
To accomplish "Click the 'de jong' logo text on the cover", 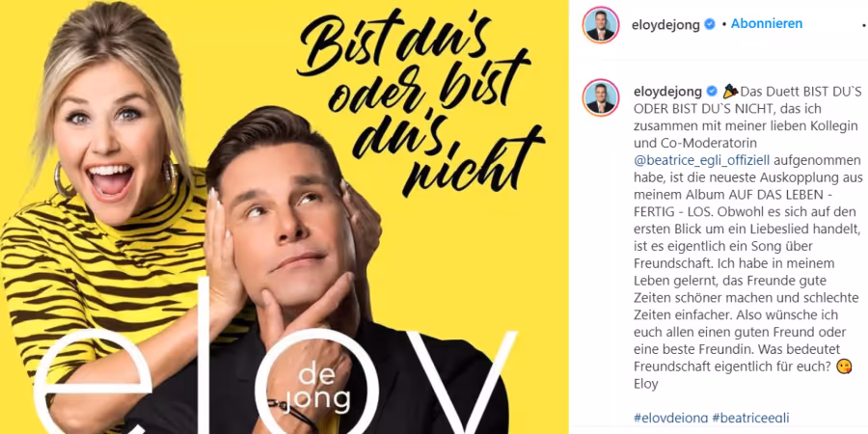I will click(324, 388).
